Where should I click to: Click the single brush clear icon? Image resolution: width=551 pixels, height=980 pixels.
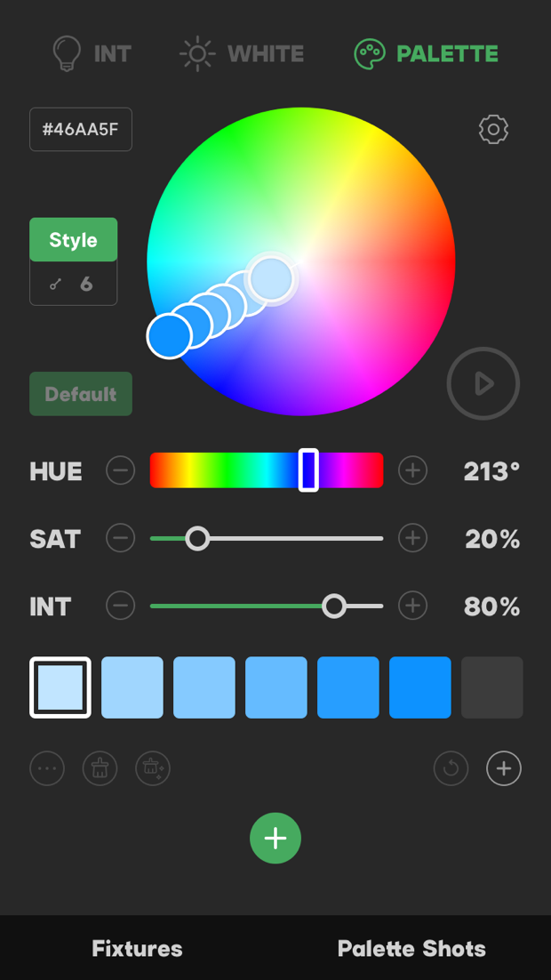pyautogui.click(x=100, y=768)
